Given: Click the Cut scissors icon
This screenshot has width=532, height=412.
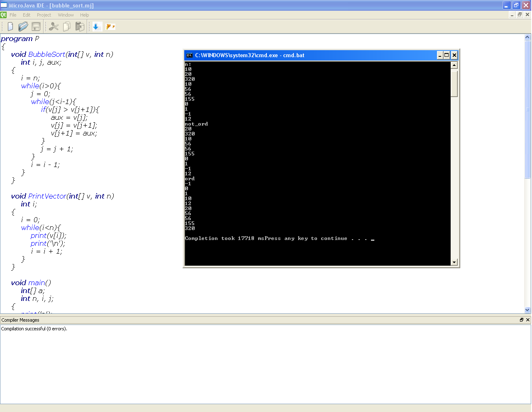Looking at the screenshot, I should pyautogui.click(x=54, y=27).
